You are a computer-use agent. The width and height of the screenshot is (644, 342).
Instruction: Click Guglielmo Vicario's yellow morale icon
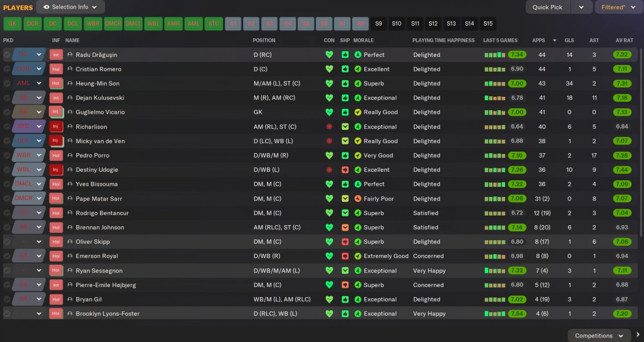358,112
